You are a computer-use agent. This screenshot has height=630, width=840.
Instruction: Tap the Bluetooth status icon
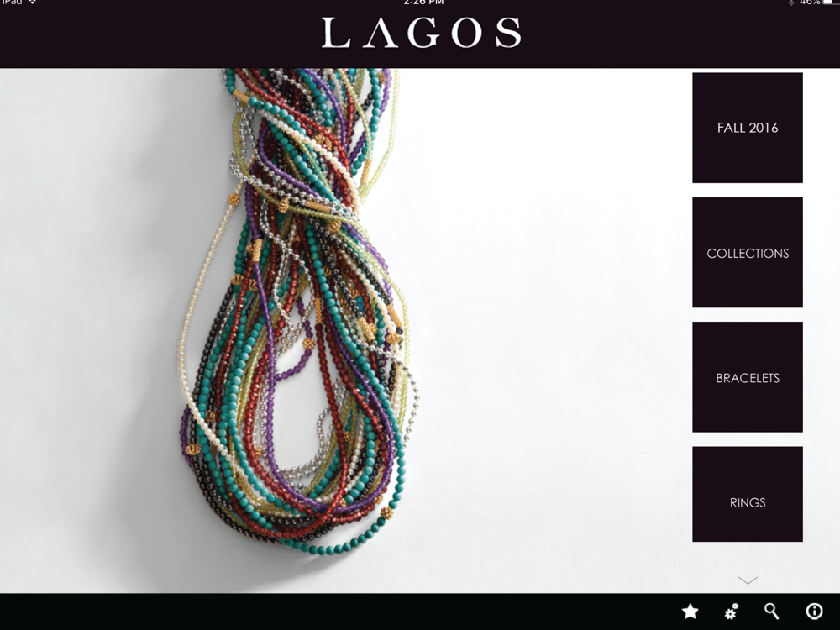coord(790,3)
